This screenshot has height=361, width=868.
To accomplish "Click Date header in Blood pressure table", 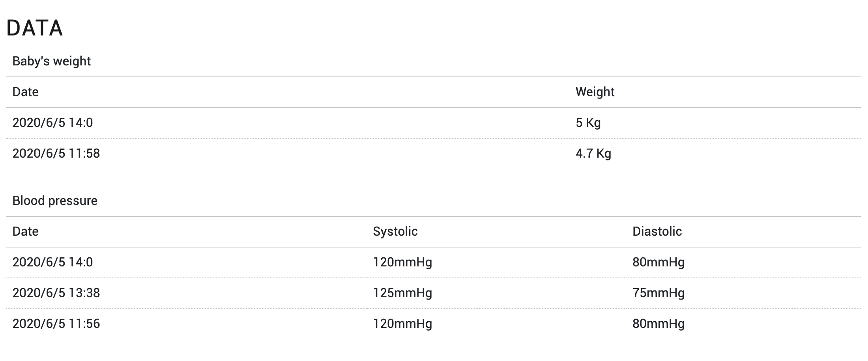I will coord(26,231).
